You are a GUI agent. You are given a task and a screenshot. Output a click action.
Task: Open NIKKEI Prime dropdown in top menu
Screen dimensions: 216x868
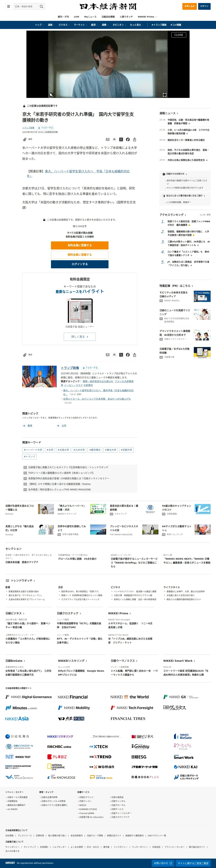click(x=147, y=16)
